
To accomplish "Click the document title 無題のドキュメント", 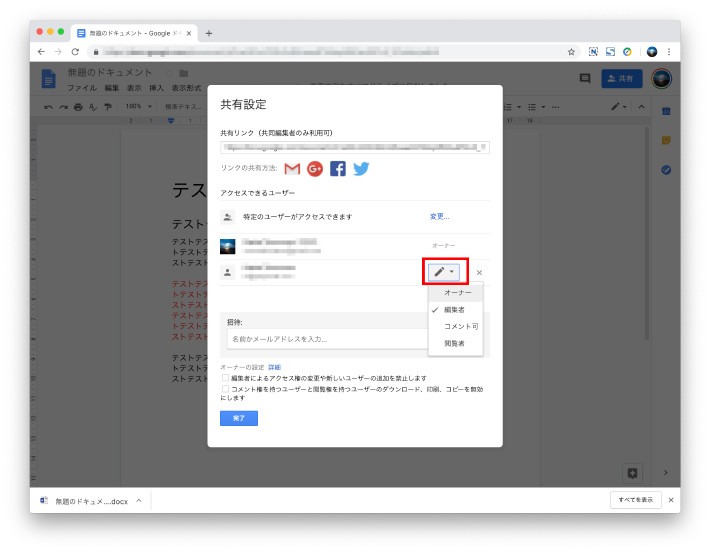I will click(110, 72).
